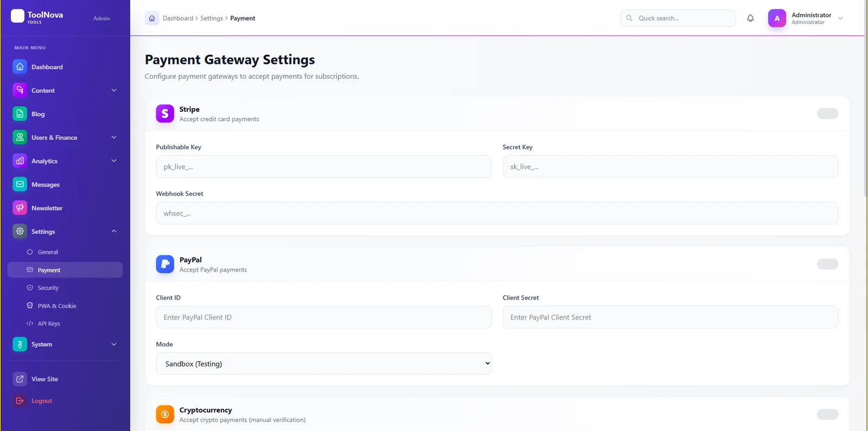This screenshot has width=868, height=431.
Task: Open the Messages envelope icon
Action: (x=20, y=185)
